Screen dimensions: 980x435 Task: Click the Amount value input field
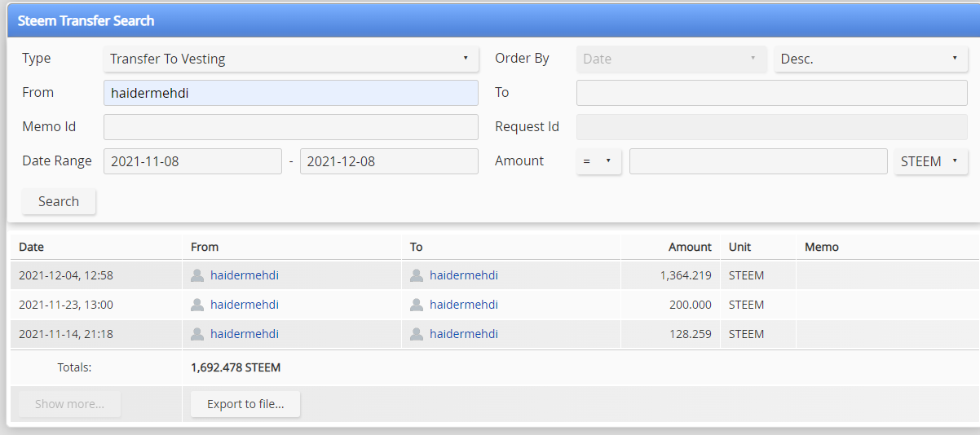pyautogui.click(x=758, y=161)
